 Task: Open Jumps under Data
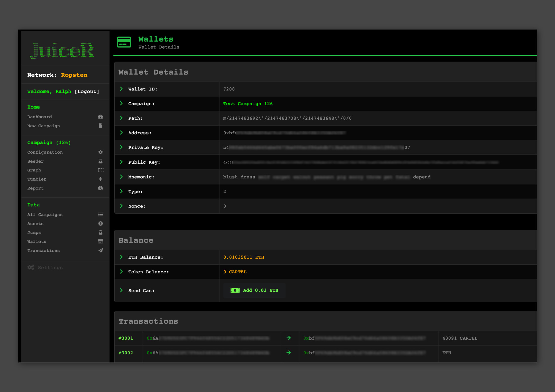click(x=34, y=232)
